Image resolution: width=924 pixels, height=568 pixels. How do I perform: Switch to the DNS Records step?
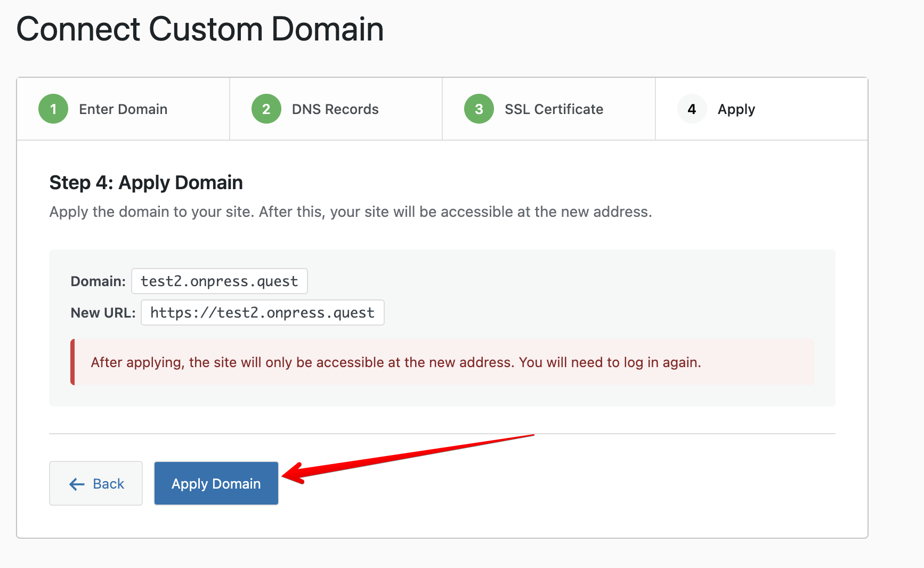(335, 109)
